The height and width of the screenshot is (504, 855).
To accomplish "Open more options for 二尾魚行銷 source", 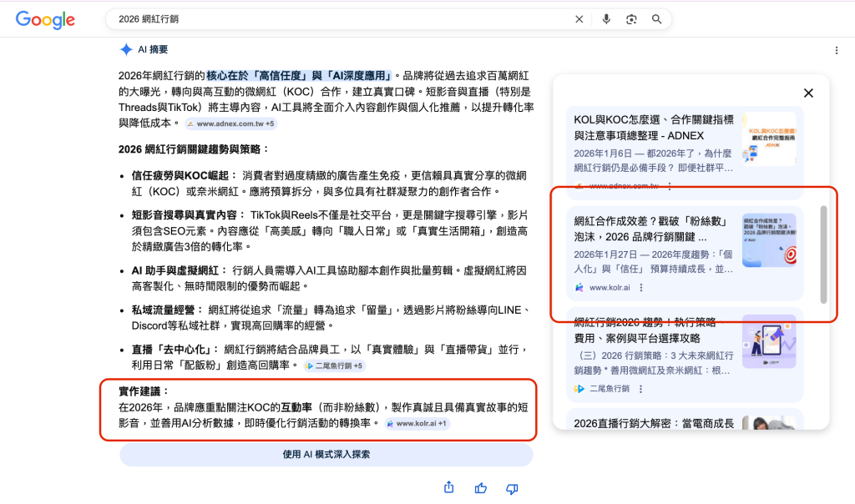I will (641, 389).
